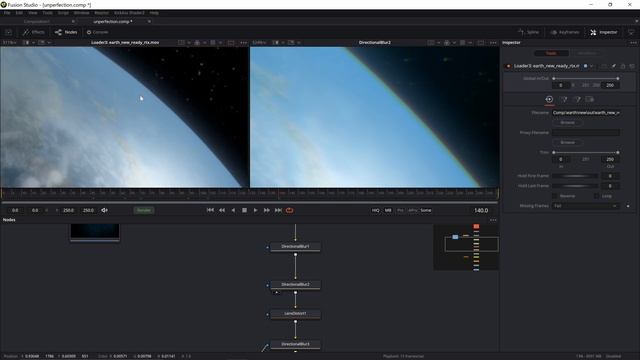Viewport: 640px width, 360px height.
Task: Toggle HiQ high quality mode
Action: 376,210
